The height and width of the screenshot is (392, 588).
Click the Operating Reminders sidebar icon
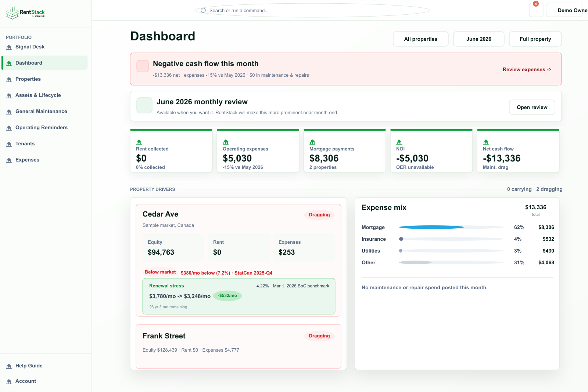(9, 128)
